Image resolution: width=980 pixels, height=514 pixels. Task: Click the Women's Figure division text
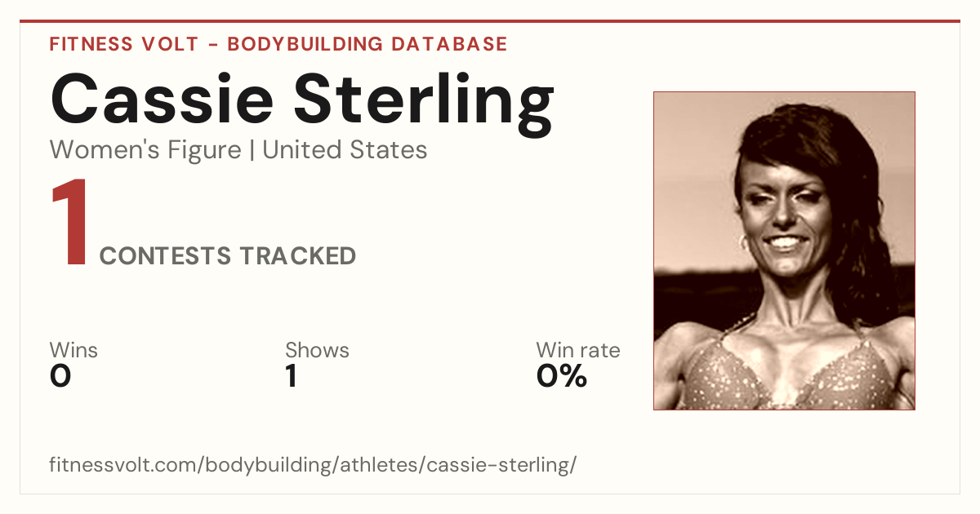(145, 150)
